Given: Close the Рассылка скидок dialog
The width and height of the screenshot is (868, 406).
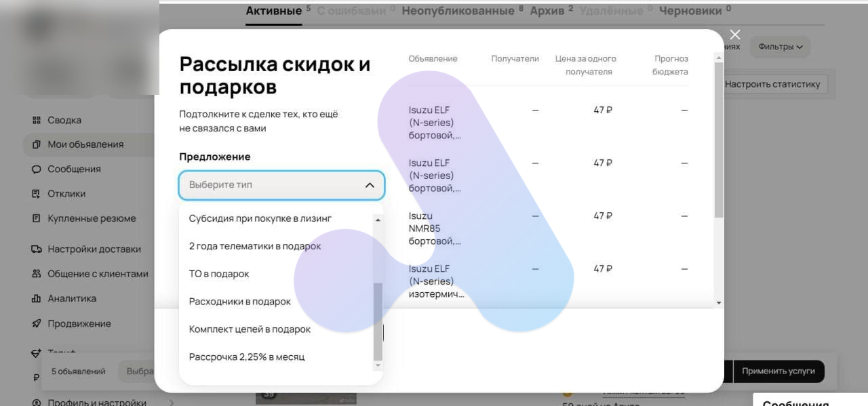Looking at the screenshot, I should coord(735,35).
